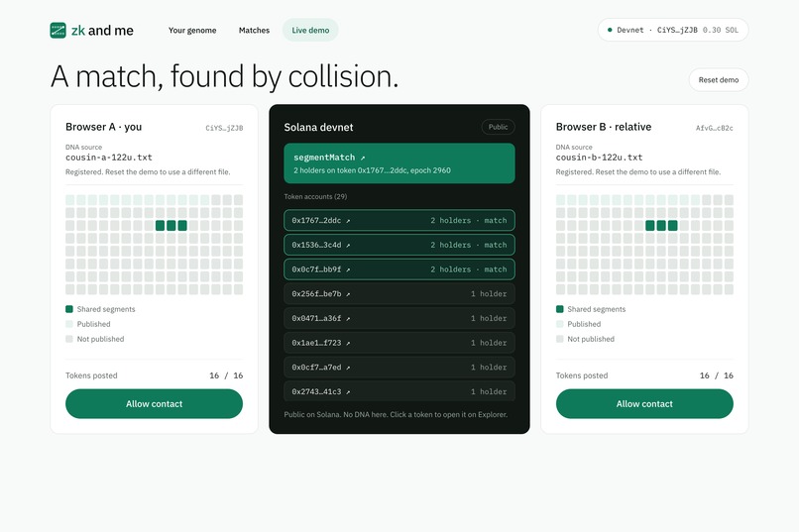Screen dimensions: 799x532
Task: Open the Matches tab
Action: pos(254,30)
